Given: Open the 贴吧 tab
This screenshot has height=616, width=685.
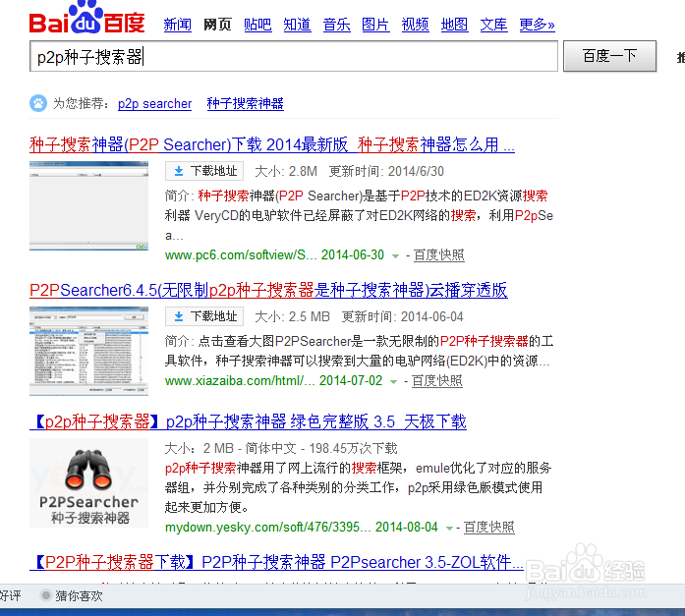Looking at the screenshot, I should coord(257,25).
